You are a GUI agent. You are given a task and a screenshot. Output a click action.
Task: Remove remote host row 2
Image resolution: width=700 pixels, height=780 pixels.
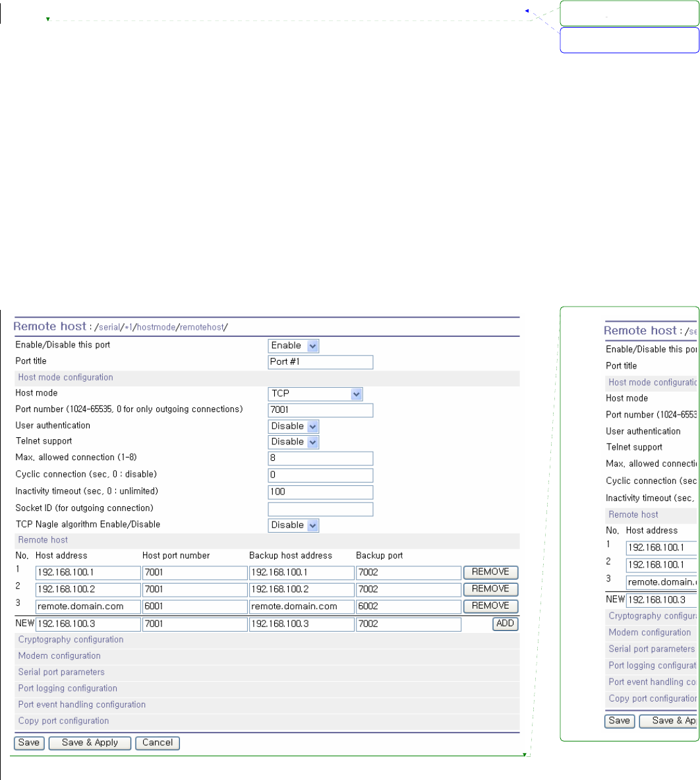[x=490, y=589]
